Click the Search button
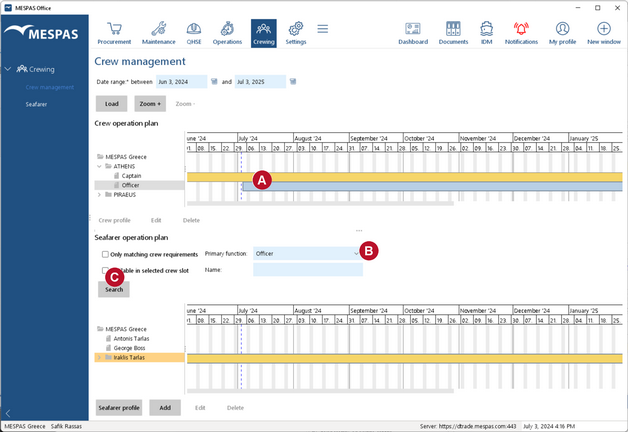Viewport: 628px width, 432px height. tap(114, 289)
